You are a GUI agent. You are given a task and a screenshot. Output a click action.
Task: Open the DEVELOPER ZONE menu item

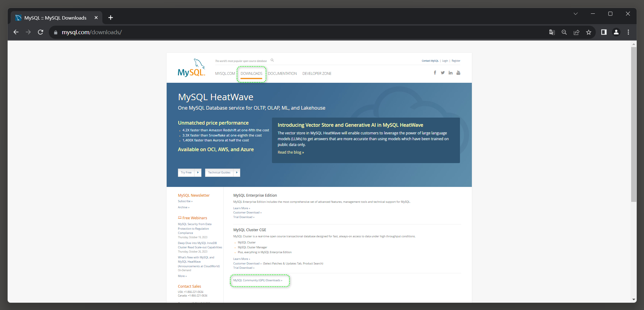[x=317, y=74]
